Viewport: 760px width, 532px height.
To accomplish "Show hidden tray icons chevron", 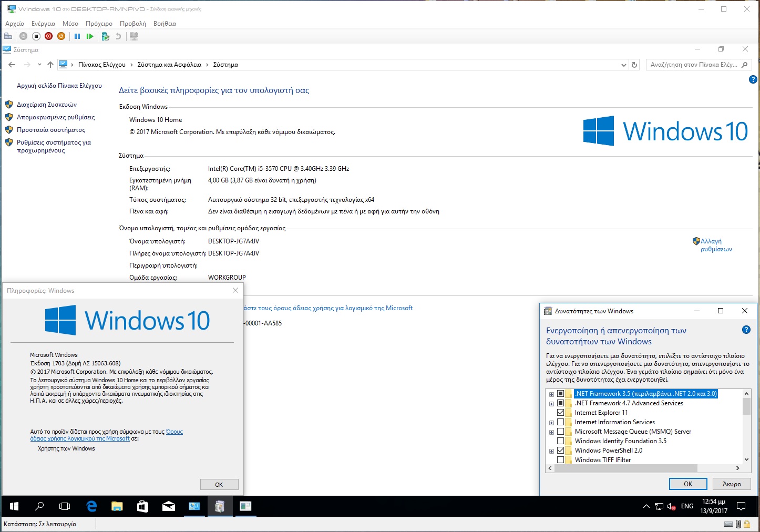I will coord(646,507).
